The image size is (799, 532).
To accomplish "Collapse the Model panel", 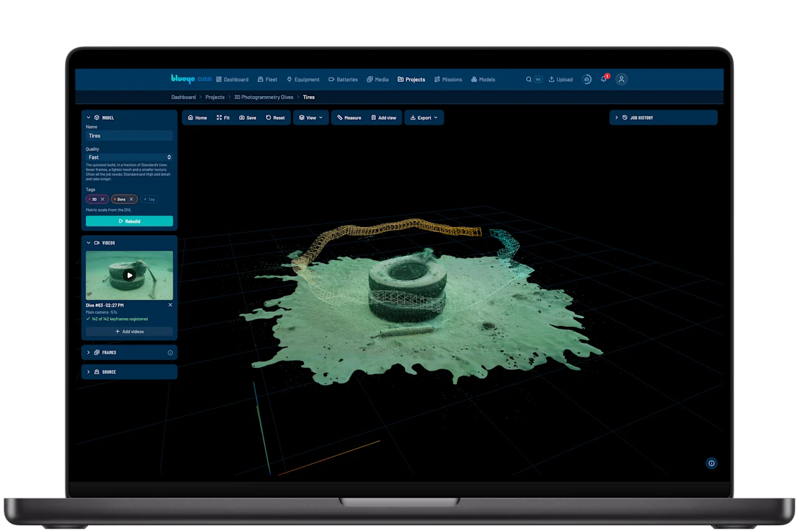I will [89, 117].
